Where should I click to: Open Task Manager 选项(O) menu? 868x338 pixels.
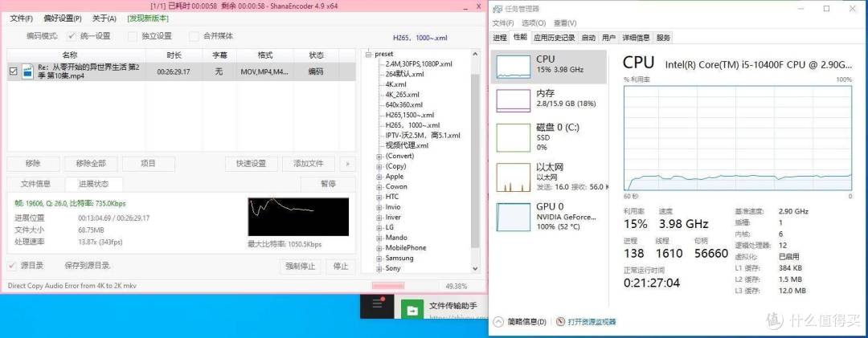coord(534,23)
